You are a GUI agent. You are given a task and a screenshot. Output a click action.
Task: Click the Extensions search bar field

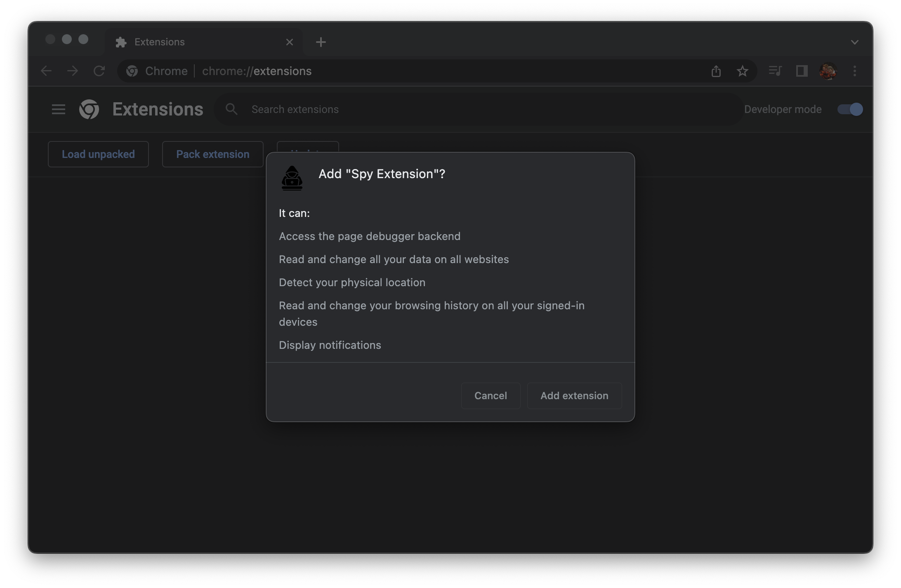pos(295,109)
